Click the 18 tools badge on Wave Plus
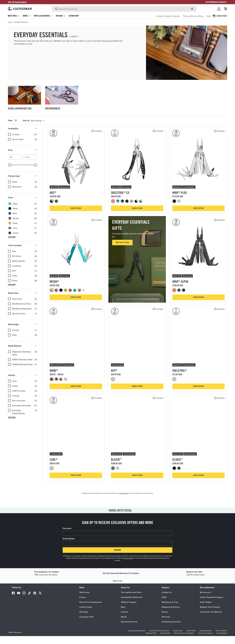The image size is (235, 644). click(x=176, y=133)
